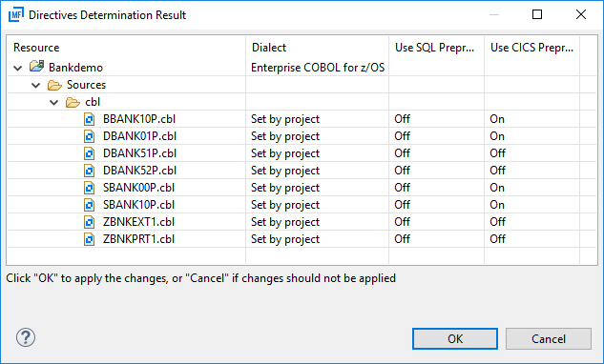Click the Cancel button

tap(549, 338)
